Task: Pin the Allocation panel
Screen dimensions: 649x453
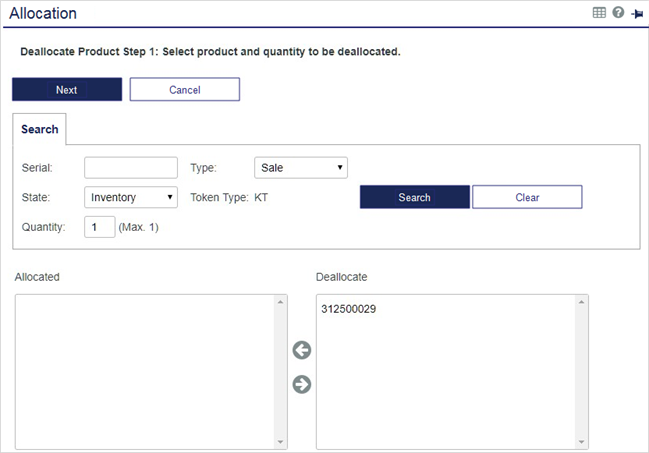Action: [x=636, y=14]
